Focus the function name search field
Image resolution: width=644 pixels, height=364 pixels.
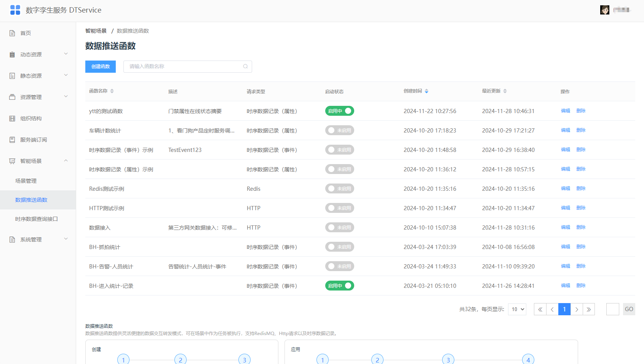188,66
